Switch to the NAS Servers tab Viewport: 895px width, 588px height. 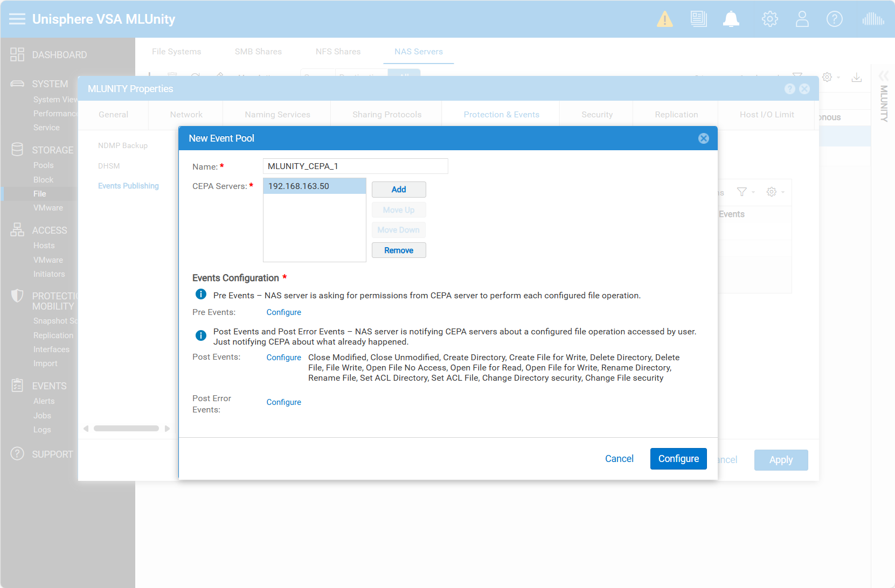click(418, 52)
